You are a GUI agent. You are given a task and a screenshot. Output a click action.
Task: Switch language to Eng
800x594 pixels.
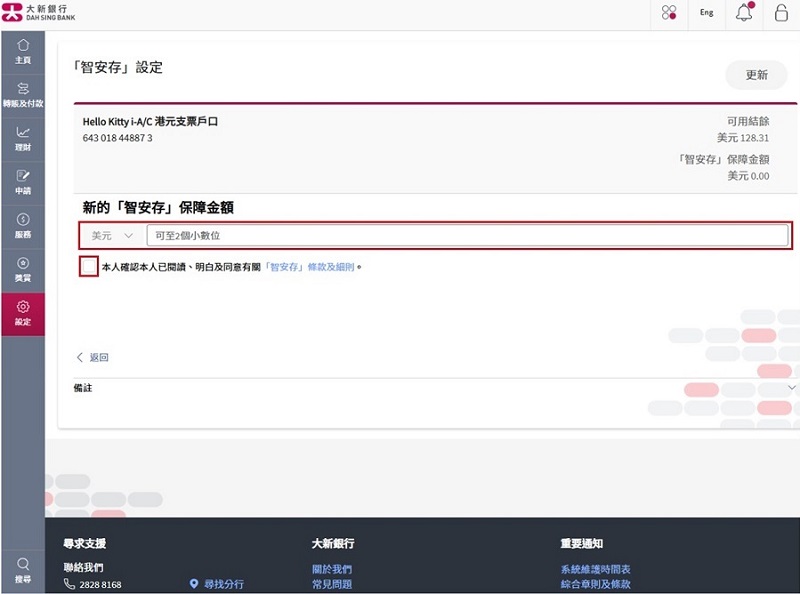(x=706, y=14)
